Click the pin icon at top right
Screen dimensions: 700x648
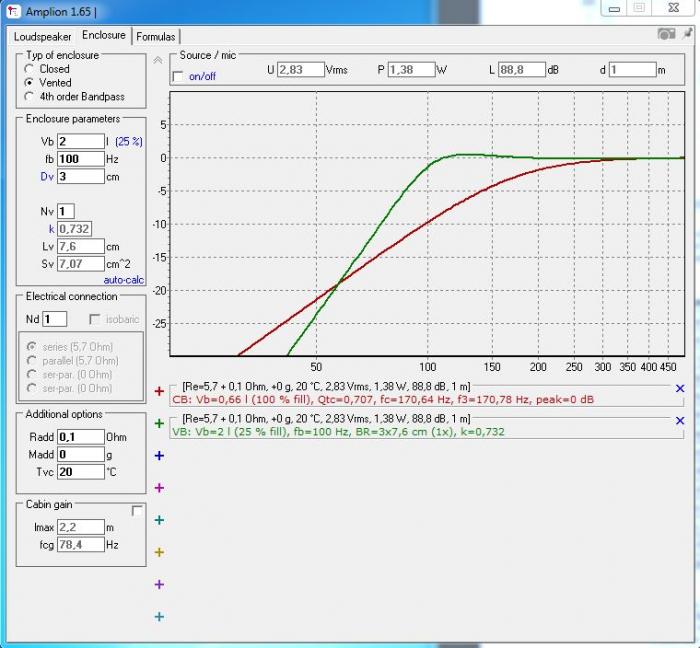(688, 34)
